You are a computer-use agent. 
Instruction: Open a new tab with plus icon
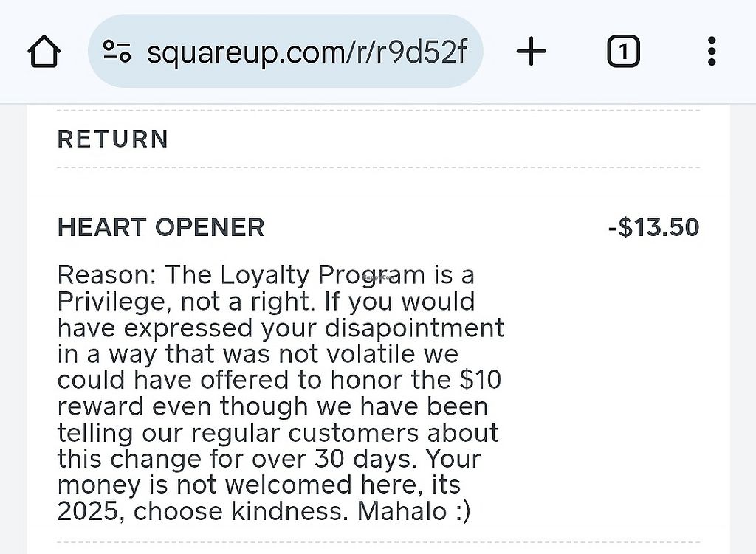531,51
